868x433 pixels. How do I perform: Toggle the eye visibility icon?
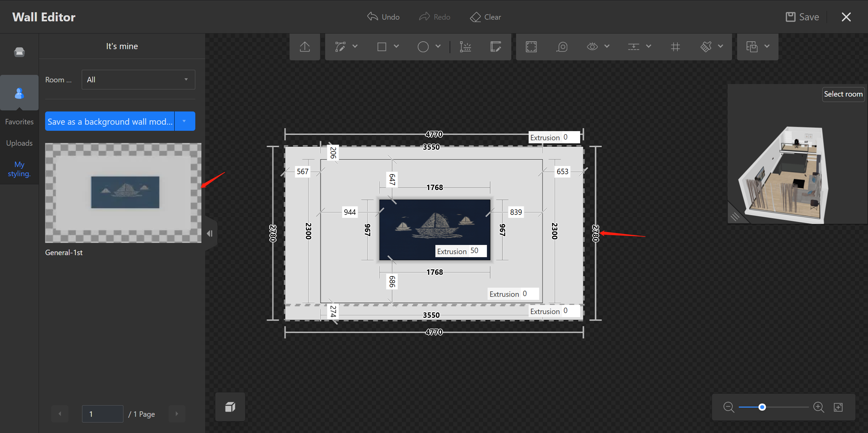click(592, 47)
